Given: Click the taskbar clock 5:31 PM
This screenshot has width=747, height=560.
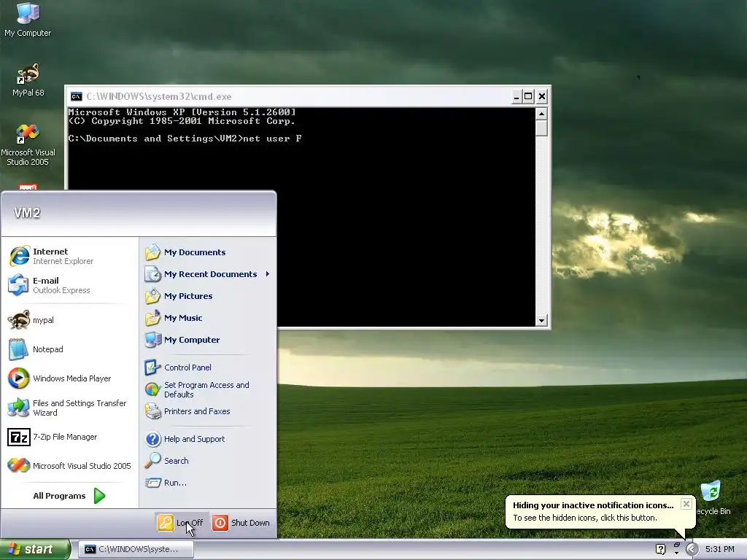Looking at the screenshot, I should point(720,549).
